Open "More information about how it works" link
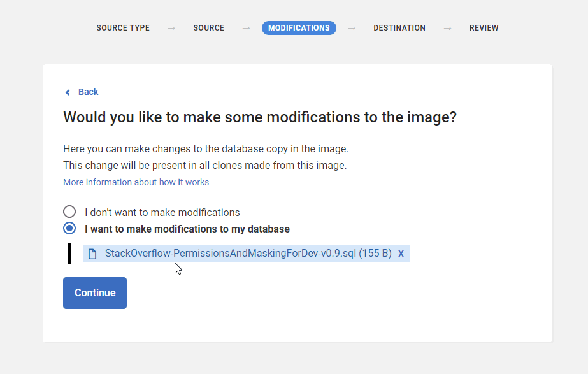Viewport: 588px width, 374px height. [x=136, y=182]
